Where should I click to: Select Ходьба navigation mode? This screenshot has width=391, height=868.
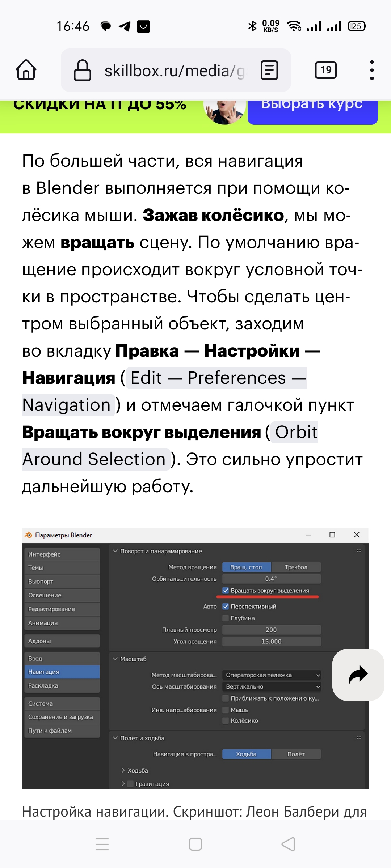pyautogui.click(x=246, y=754)
